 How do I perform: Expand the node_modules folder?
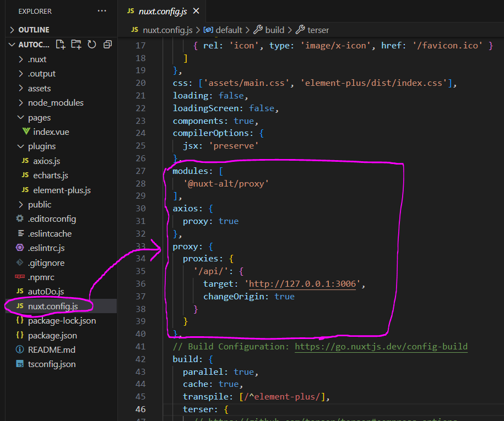click(x=55, y=103)
